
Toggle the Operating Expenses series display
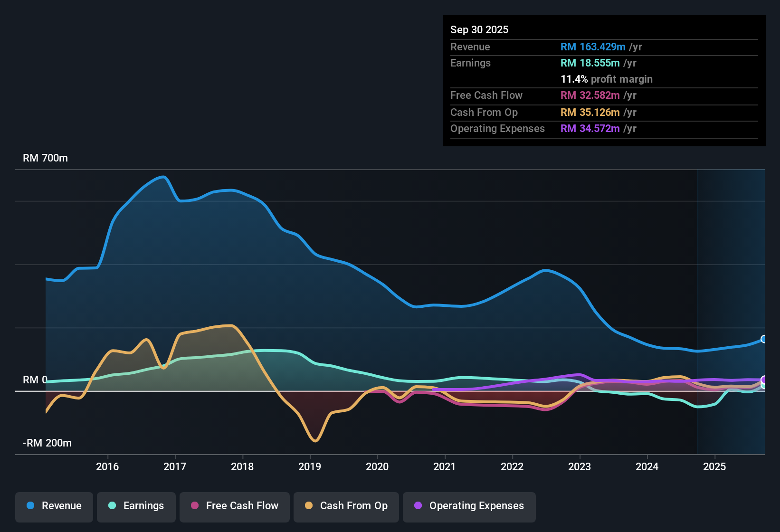[x=469, y=506]
